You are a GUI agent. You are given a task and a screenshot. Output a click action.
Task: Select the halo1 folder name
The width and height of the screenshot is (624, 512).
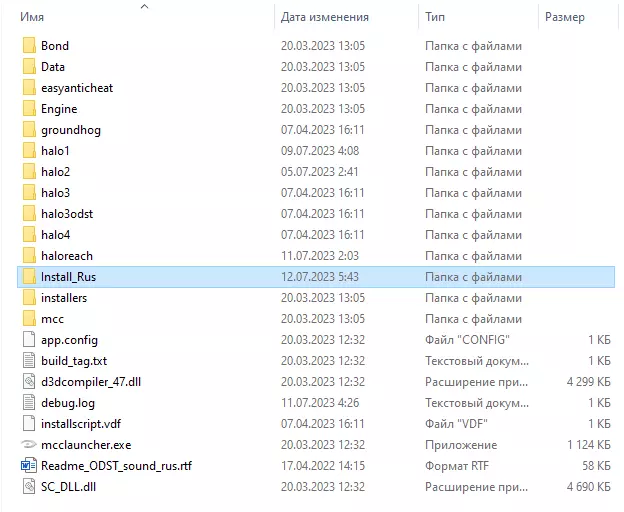coord(55,151)
